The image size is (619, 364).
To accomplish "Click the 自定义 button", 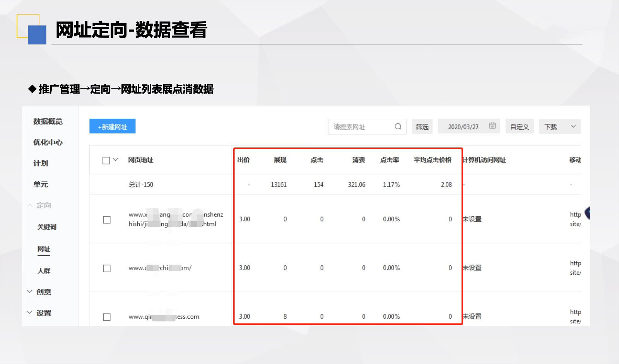I will [520, 126].
